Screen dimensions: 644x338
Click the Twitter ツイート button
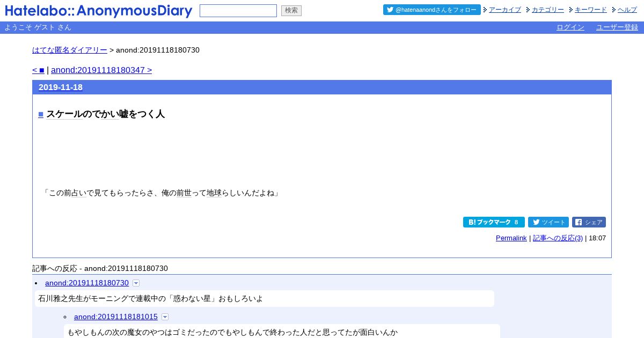pos(548,222)
